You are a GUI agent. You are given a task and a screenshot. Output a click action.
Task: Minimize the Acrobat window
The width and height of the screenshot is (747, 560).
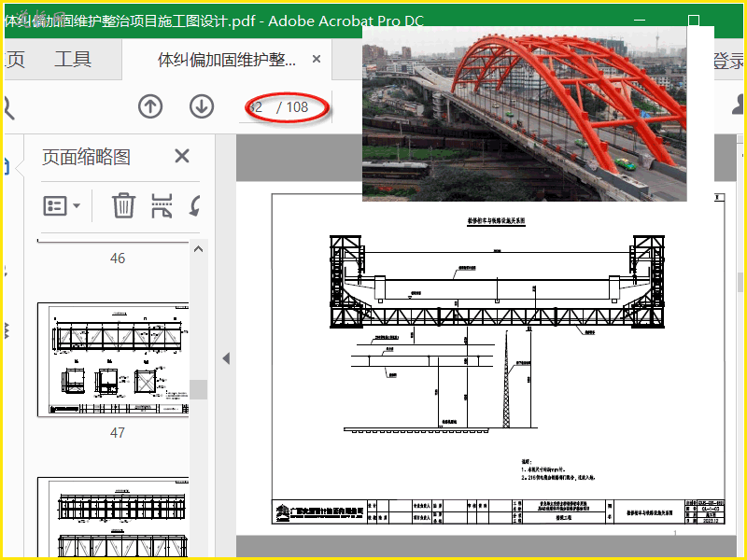coord(640,21)
